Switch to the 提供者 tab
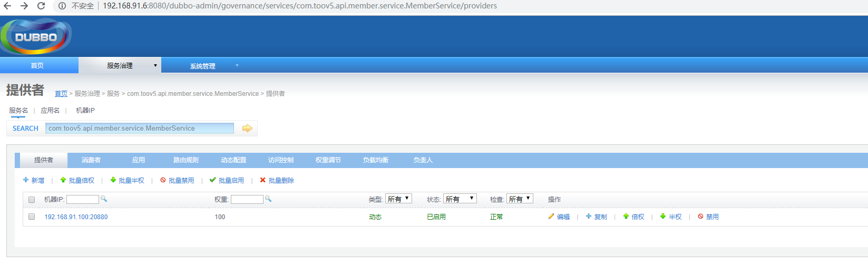This screenshot has height=275, width=868. click(44, 160)
